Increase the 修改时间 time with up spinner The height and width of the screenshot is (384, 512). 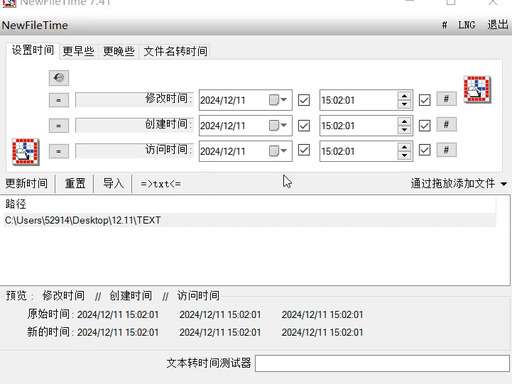point(404,96)
